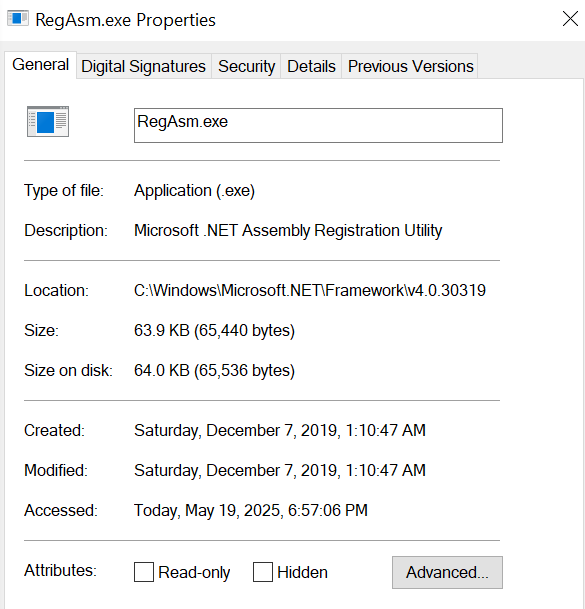Screen dimensions: 585x609
Task: Click the 'RegAsm.exe Properties' window title
Action: 125,20
